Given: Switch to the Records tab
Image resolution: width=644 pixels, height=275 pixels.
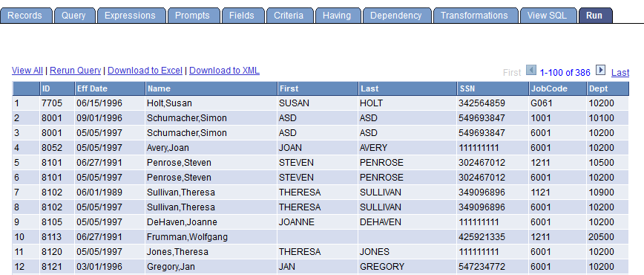Looking at the screenshot, I should [26, 16].
